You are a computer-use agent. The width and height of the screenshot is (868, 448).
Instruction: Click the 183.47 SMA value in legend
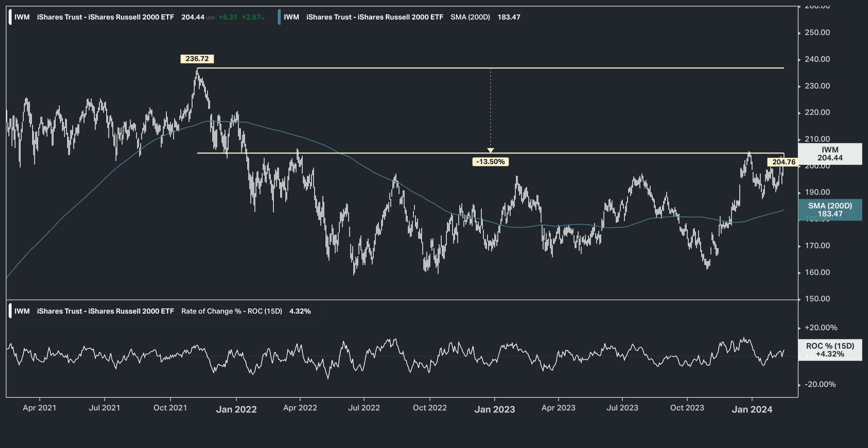coord(509,17)
